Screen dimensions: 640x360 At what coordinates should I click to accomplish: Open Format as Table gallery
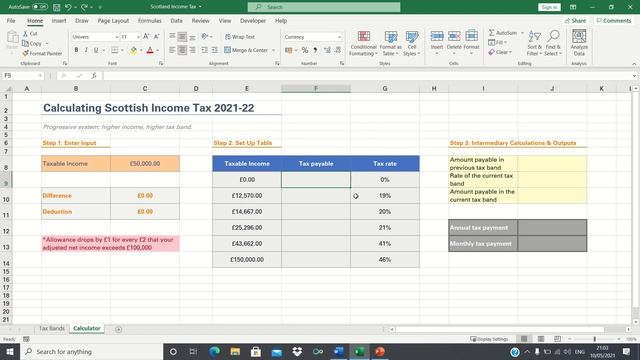point(391,43)
